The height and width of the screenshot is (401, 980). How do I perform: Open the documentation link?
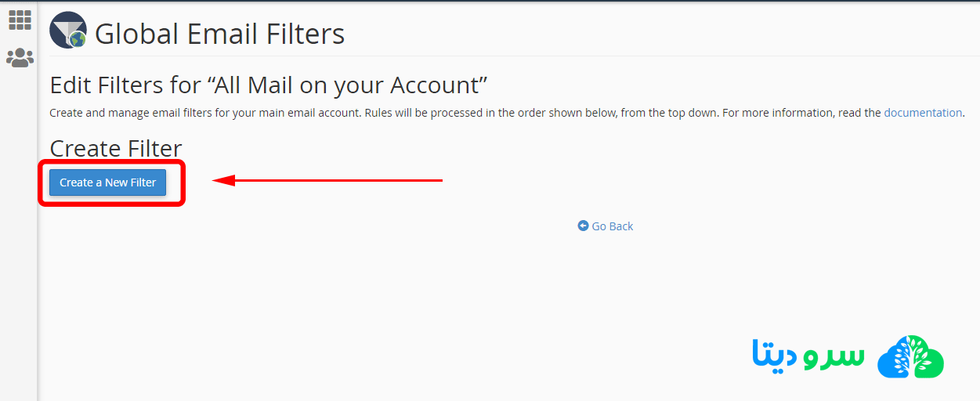[923, 113]
